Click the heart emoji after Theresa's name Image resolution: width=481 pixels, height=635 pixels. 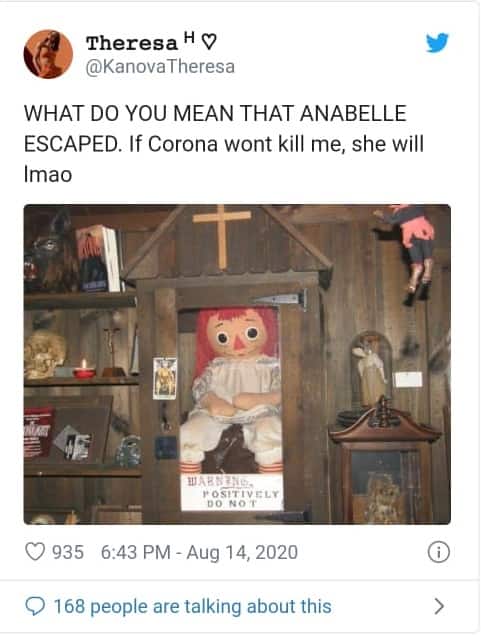pos(209,42)
